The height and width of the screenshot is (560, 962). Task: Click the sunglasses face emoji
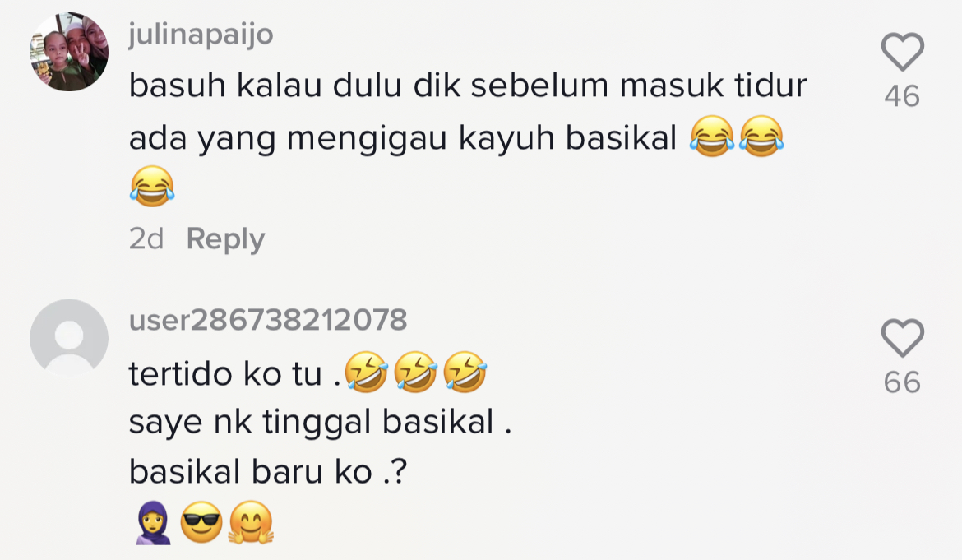201,523
